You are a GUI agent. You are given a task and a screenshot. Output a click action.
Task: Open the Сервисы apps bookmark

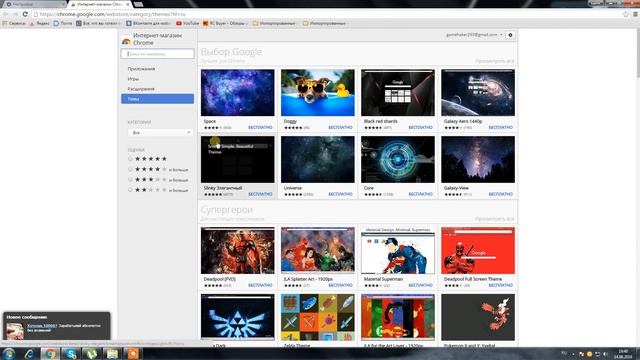click(x=14, y=24)
